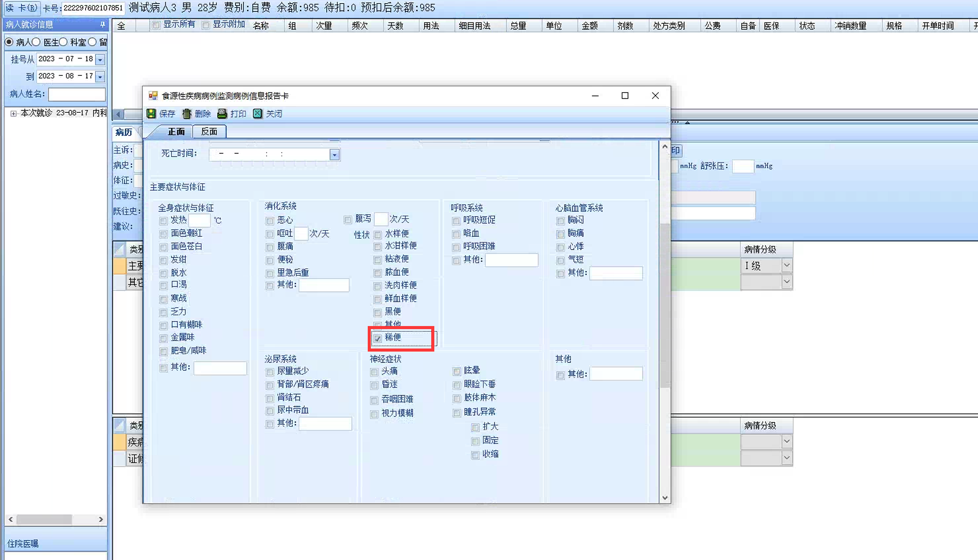Select the 病历 tab

click(x=123, y=132)
